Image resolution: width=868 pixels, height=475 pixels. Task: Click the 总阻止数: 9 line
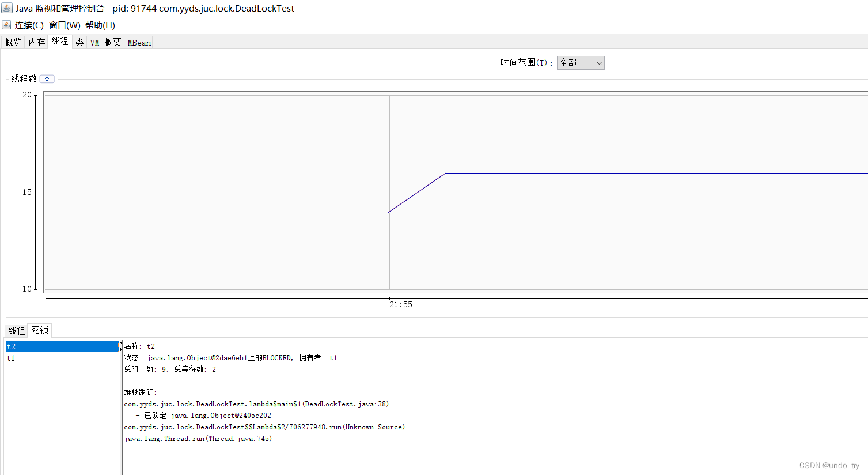pos(170,370)
